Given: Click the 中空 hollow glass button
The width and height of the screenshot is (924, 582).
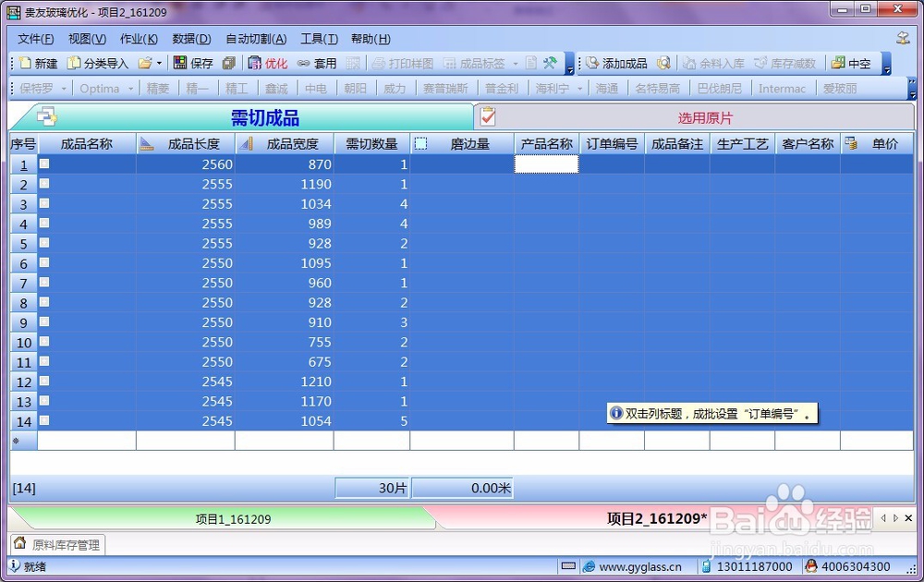Looking at the screenshot, I should tap(851, 63).
